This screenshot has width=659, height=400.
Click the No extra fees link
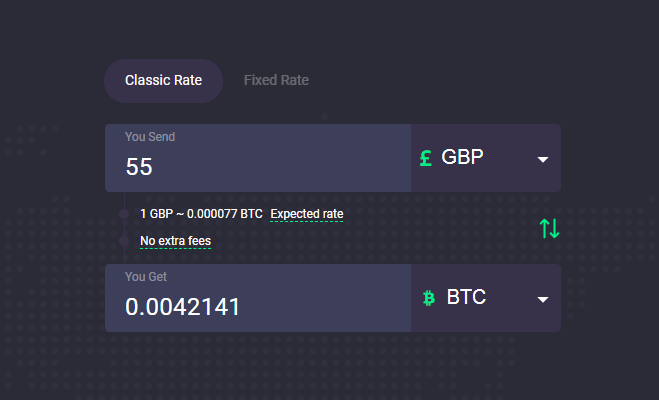pos(175,241)
